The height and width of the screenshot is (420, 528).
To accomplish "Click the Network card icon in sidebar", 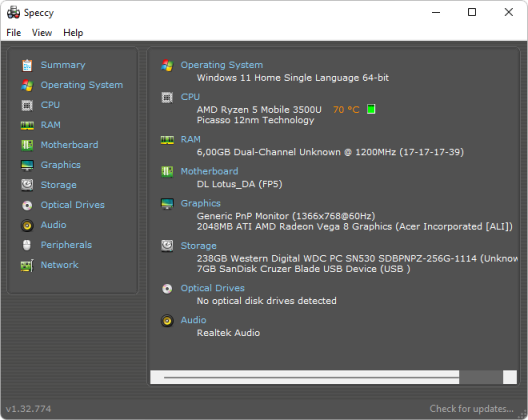I will (27, 265).
